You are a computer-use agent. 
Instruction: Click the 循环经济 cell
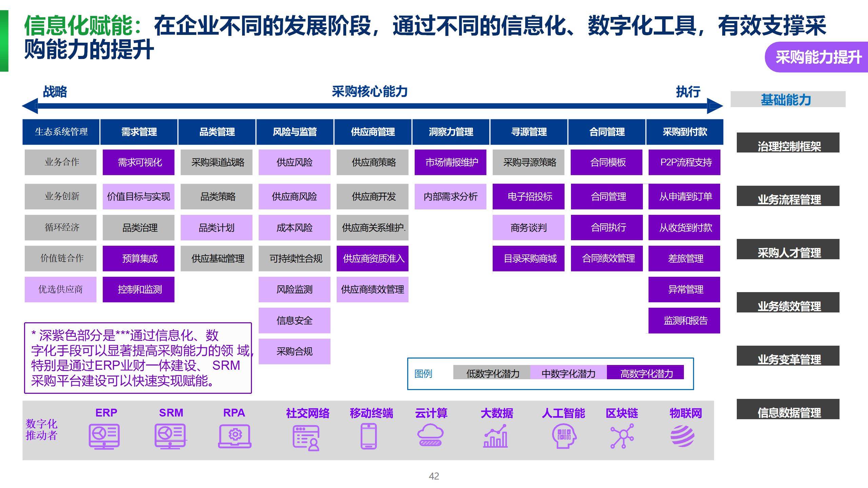point(61,227)
